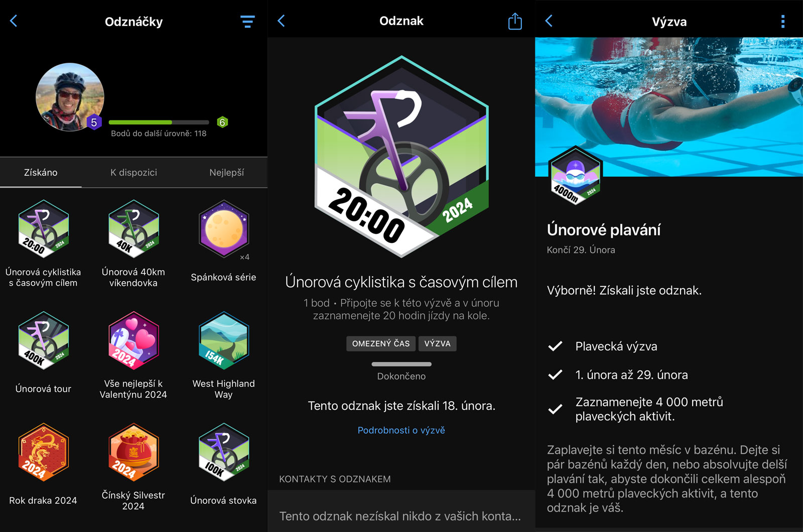Open the Čínský Silvestr 2024 badge
This screenshot has height=532, width=803.
coord(133,453)
